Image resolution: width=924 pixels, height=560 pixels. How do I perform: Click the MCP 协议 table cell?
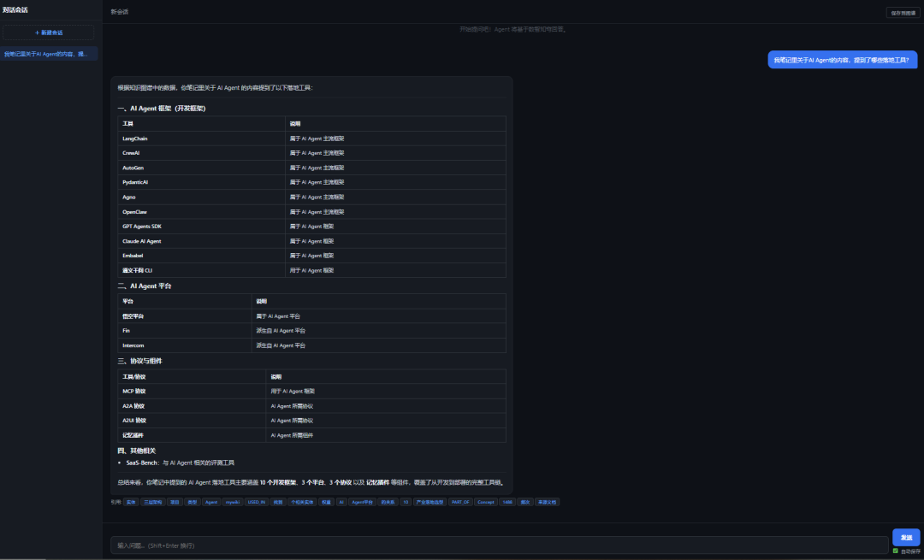(192, 392)
